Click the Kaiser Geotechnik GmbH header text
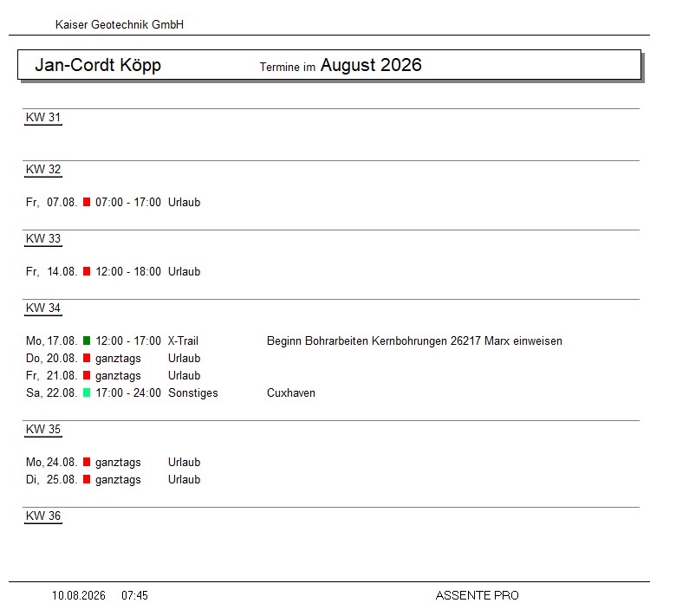Image resolution: width=676 pixels, height=616 pixels. 120,24
